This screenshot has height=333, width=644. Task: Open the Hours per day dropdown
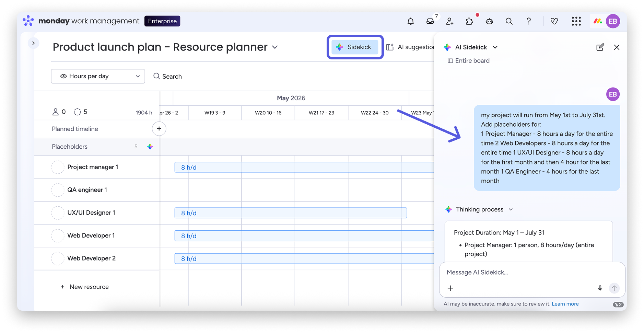coord(98,76)
